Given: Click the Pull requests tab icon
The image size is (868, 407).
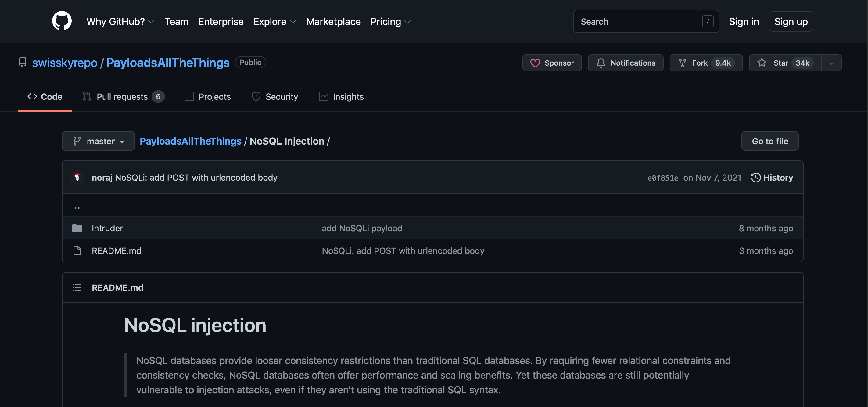Looking at the screenshot, I should point(87,96).
